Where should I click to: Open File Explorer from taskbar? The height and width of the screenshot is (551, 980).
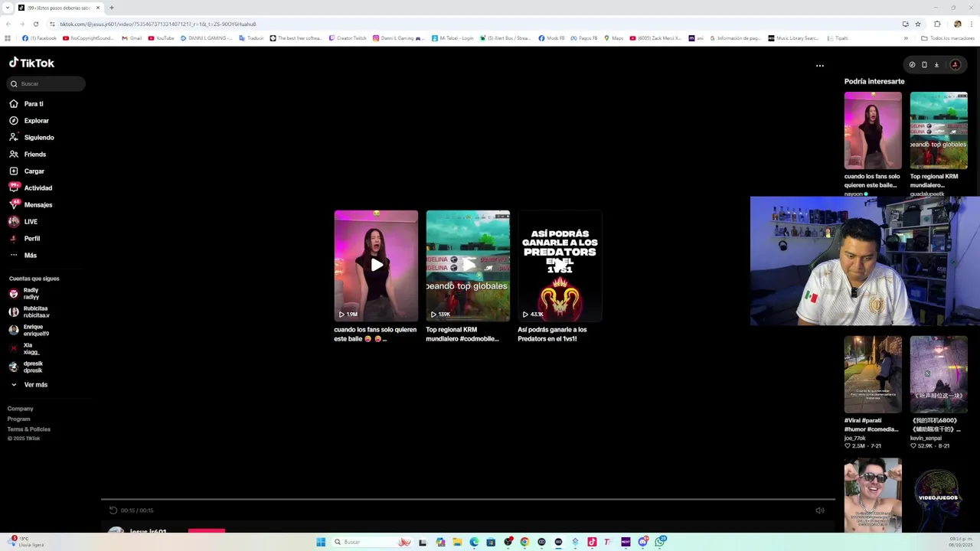tap(457, 542)
